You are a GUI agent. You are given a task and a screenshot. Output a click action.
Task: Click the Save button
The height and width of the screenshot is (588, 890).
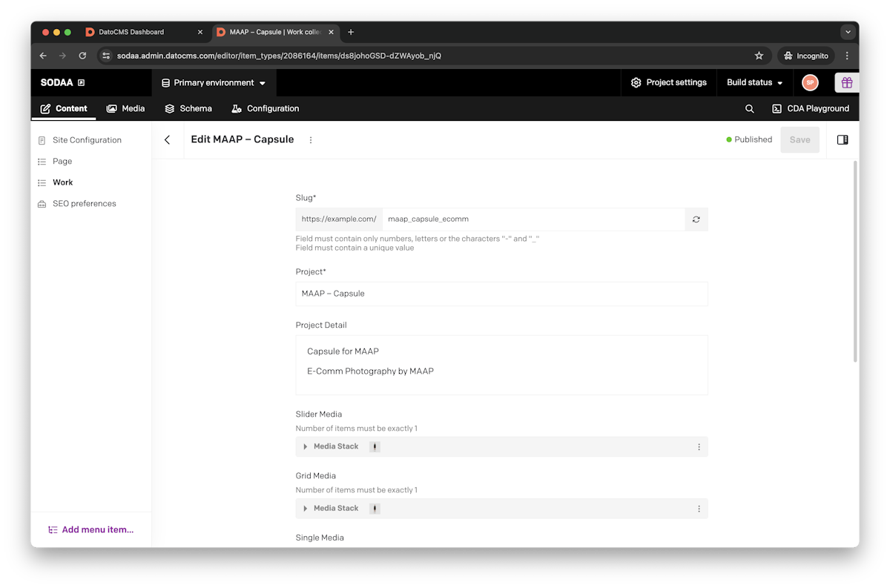800,139
